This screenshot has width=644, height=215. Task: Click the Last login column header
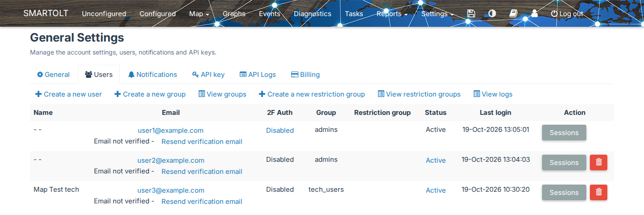tap(496, 113)
